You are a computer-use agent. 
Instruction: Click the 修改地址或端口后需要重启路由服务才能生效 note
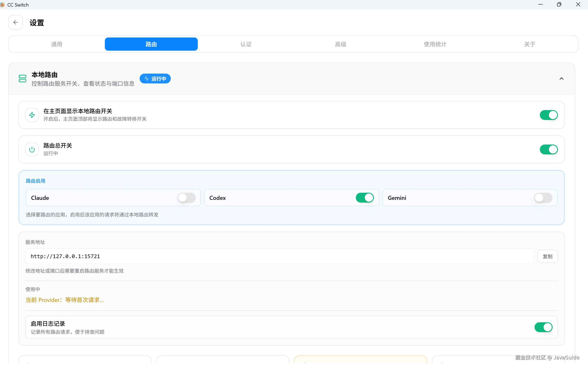coord(75,271)
